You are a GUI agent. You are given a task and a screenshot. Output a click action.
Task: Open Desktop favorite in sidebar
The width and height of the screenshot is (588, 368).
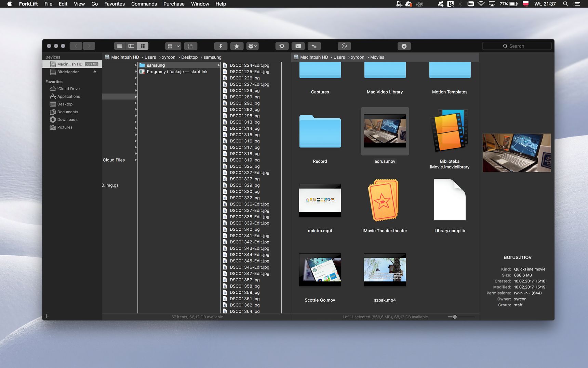click(x=65, y=104)
